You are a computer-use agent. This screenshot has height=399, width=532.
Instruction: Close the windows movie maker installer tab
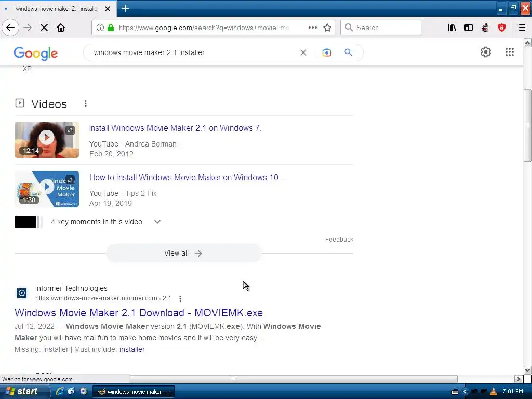click(108, 9)
